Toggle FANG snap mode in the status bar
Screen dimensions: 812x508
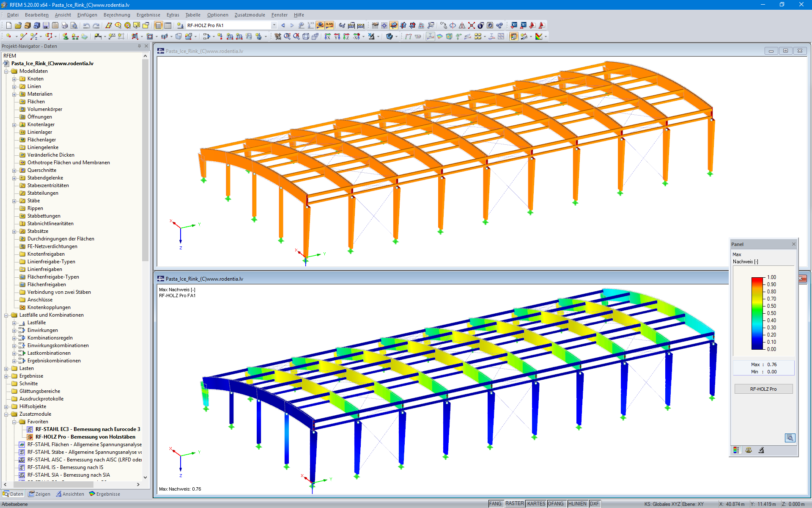pos(495,503)
